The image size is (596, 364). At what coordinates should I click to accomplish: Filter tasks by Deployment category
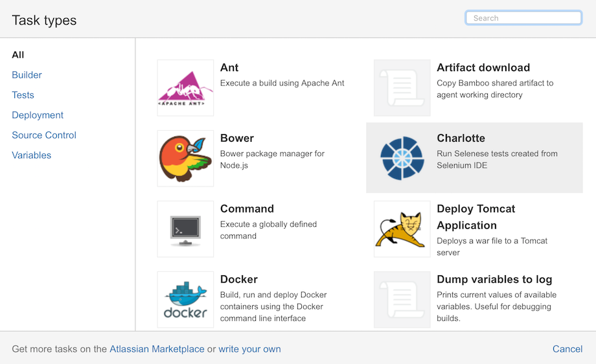pyautogui.click(x=38, y=115)
